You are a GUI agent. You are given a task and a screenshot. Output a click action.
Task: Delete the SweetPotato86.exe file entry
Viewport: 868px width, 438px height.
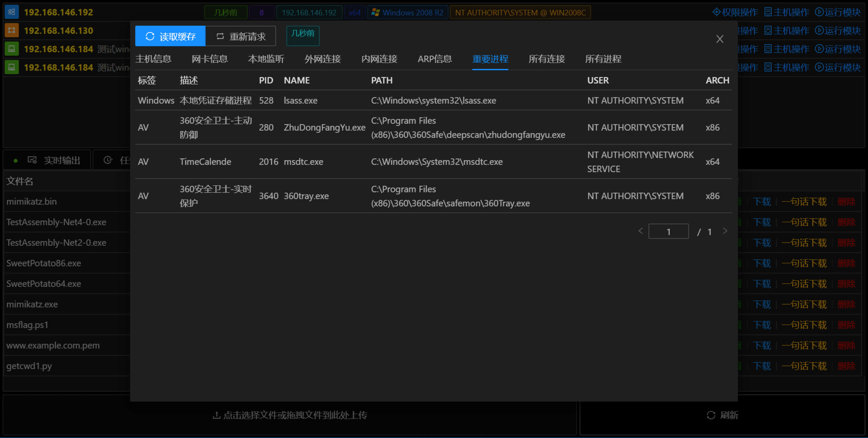click(x=846, y=263)
